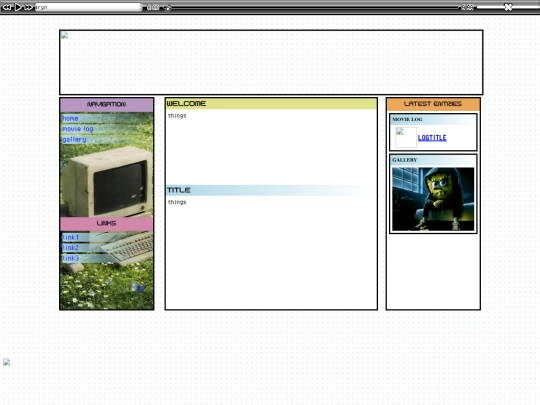Click the seek handle on the playback progress bar
This screenshot has width=540, height=405.
[167, 7]
